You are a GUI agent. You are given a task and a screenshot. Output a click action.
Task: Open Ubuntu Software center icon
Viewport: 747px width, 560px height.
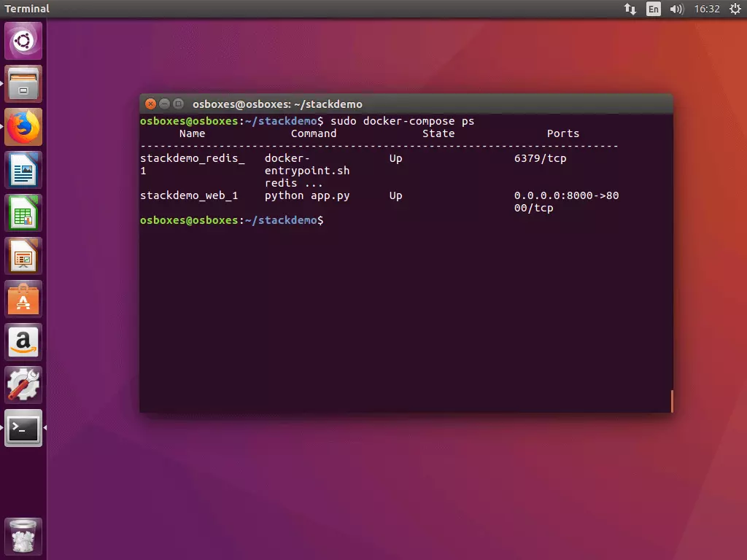[23, 299]
